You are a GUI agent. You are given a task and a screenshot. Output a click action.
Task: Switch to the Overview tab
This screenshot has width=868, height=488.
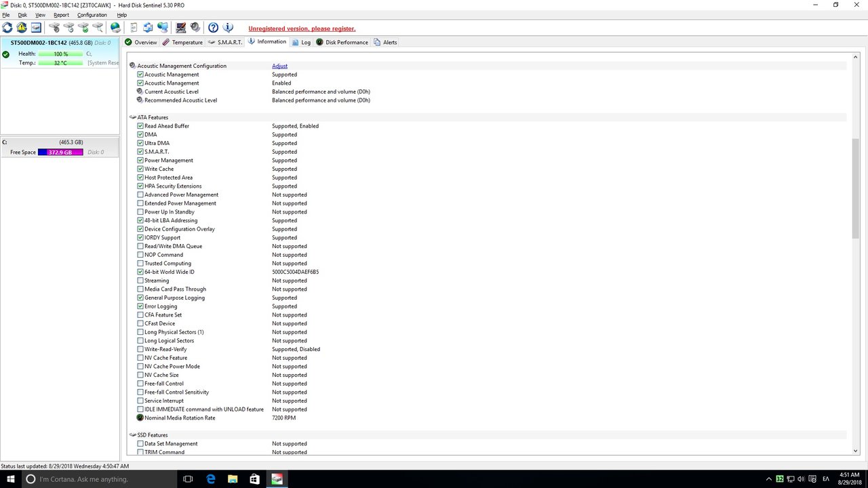pos(141,42)
